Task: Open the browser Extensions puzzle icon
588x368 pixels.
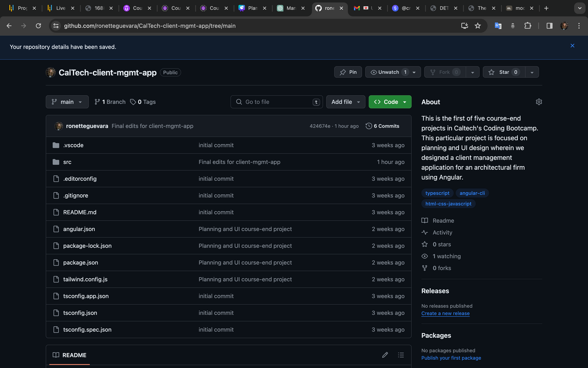Action: (x=528, y=26)
